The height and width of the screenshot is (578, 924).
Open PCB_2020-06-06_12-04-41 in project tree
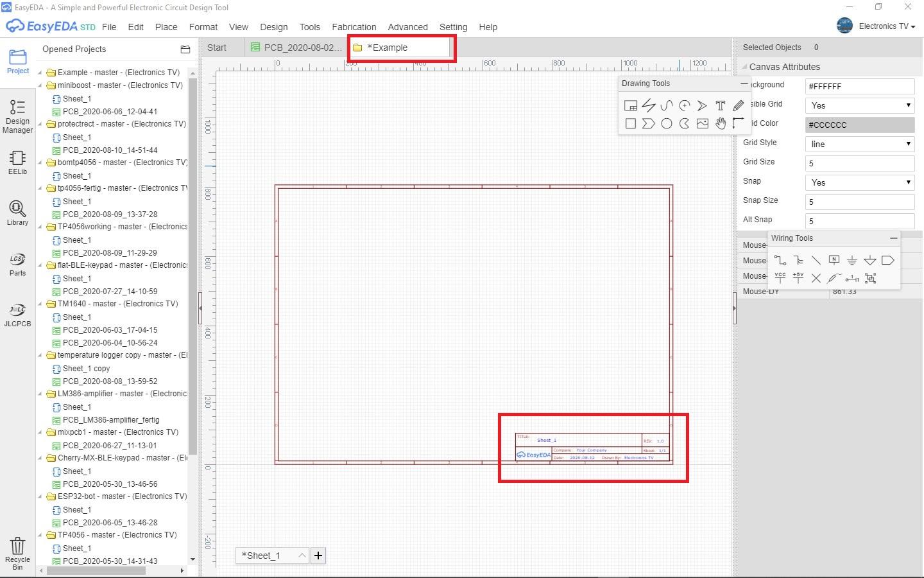coord(110,112)
